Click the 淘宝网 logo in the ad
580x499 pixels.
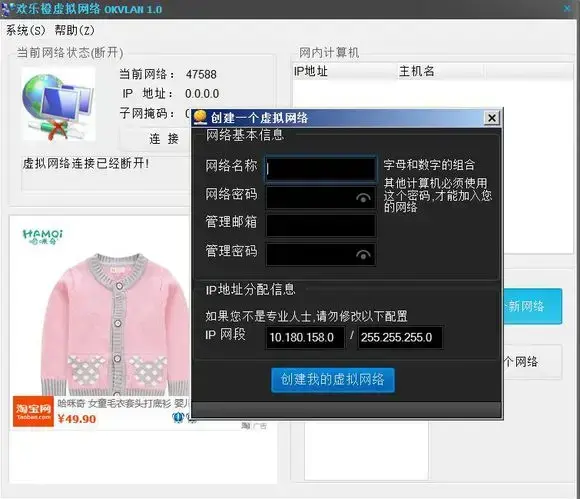coord(33,411)
